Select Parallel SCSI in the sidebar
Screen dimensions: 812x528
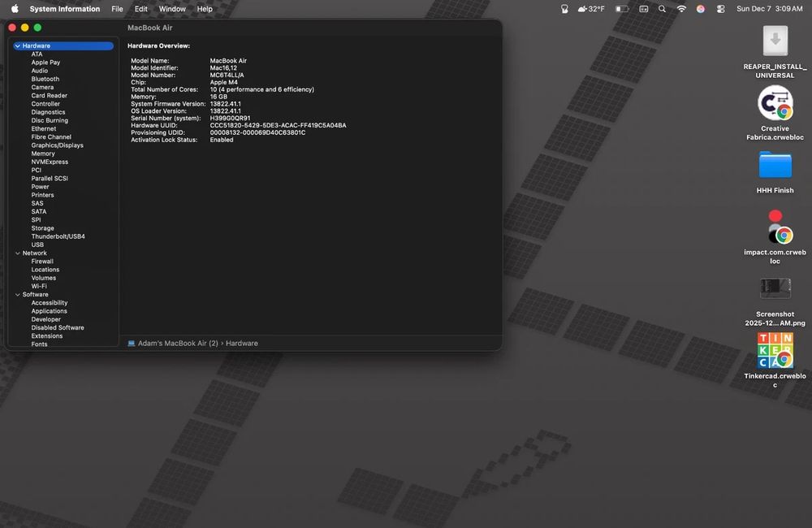50,178
